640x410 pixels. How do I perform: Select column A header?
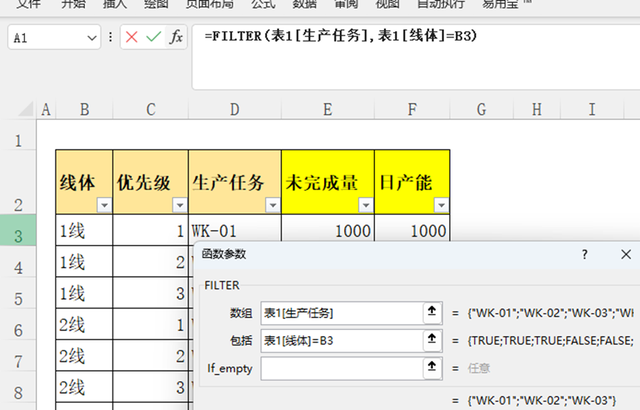(46, 109)
